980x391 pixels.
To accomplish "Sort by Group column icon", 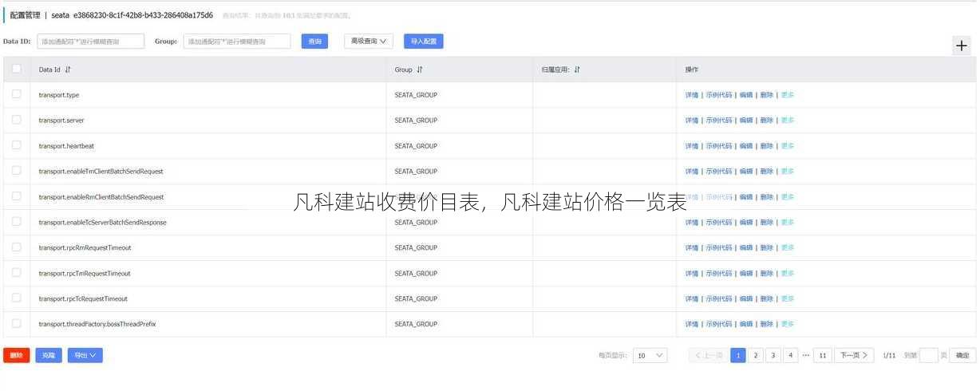I will pos(420,70).
